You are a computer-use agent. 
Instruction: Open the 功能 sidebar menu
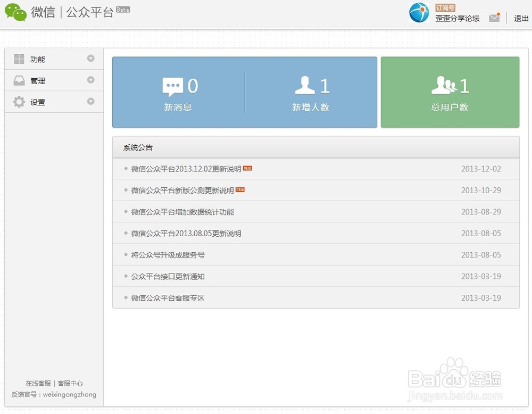point(54,59)
